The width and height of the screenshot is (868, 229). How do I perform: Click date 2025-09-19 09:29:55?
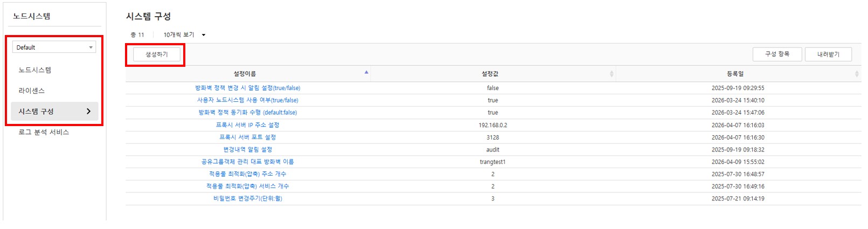pos(738,88)
